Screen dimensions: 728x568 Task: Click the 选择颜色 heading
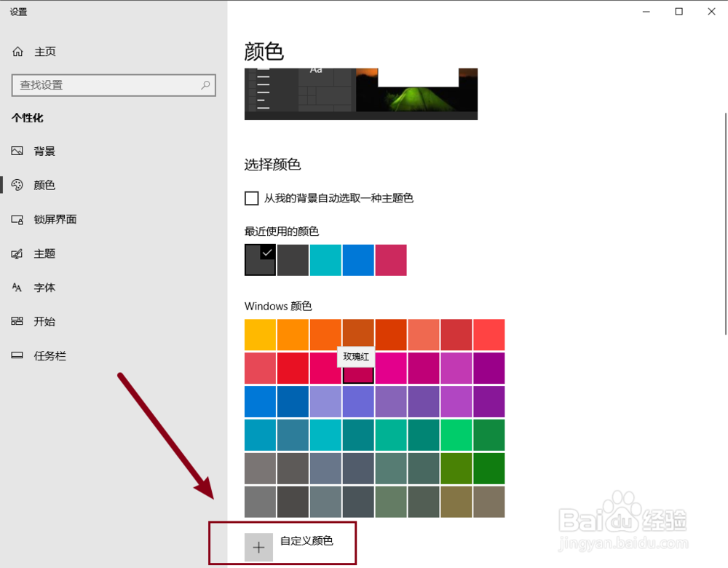click(x=272, y=165)
